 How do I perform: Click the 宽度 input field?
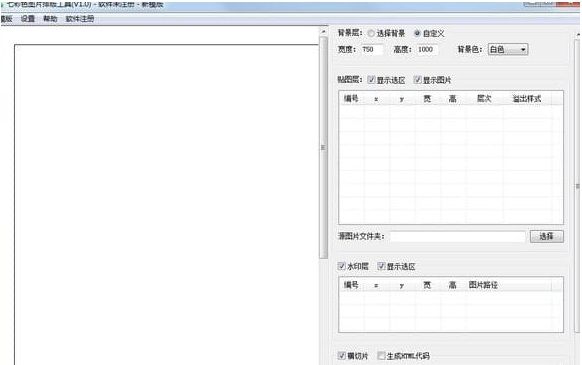(x=372, y=49)
